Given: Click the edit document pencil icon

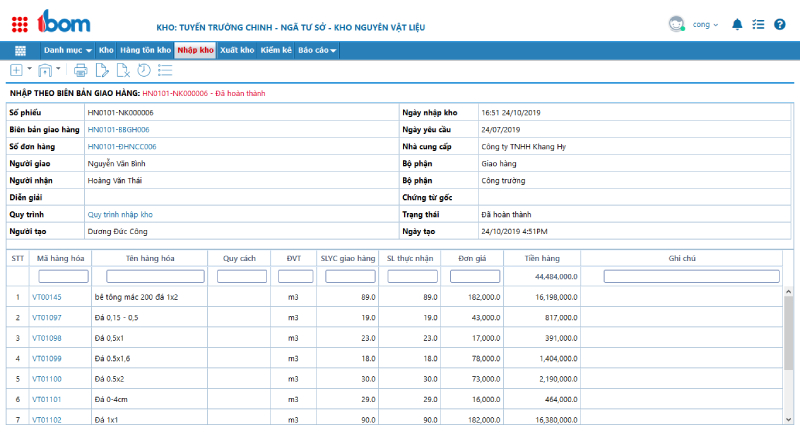Looking at the screenshot, I should click(x=102, y=70).
